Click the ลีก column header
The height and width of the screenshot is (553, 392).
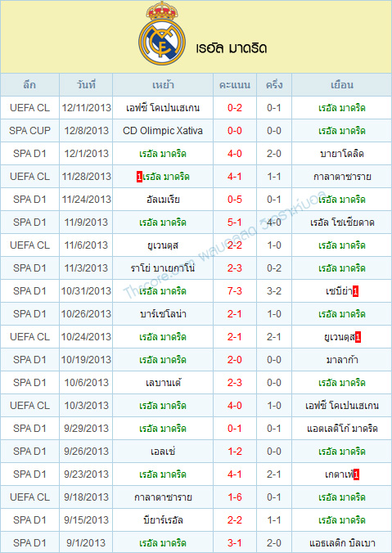tap(29, 85)
